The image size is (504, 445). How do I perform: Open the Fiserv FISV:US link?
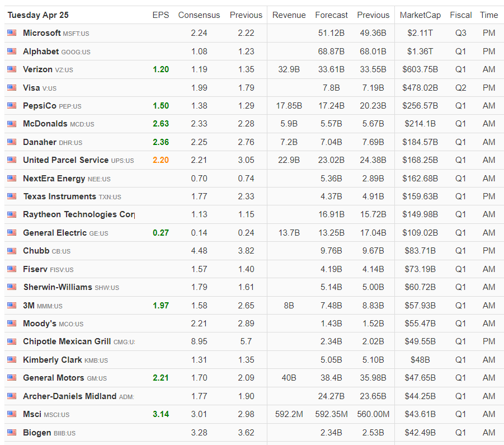[48, 269]
